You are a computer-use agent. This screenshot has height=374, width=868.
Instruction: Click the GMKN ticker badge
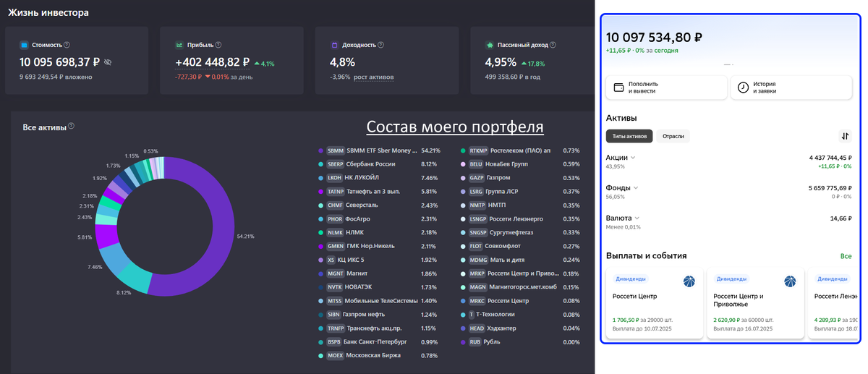335,246
